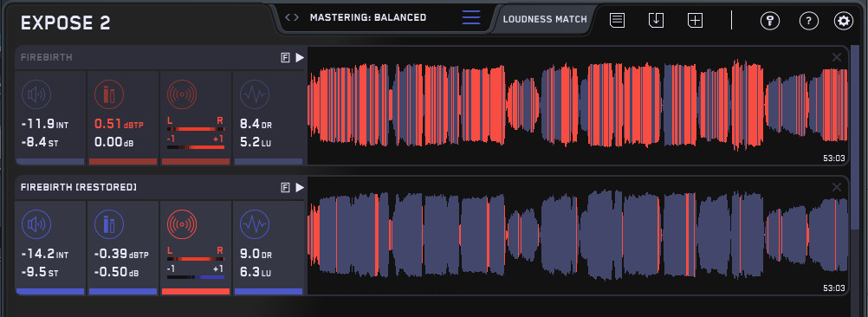
Task: Click the export download icon
Action: point(656,21)
